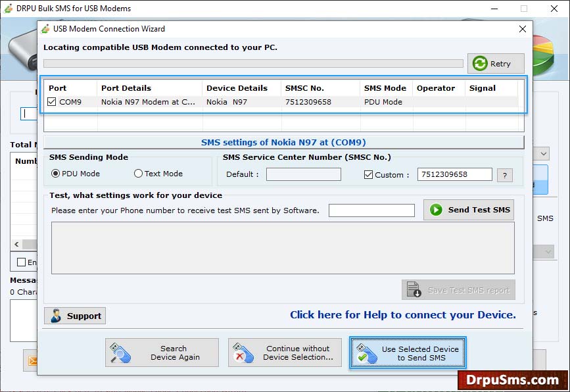Click the DRPU Bulk SMS main window icon
Viewport: 570px width, 392px height.
click(9, 9)
